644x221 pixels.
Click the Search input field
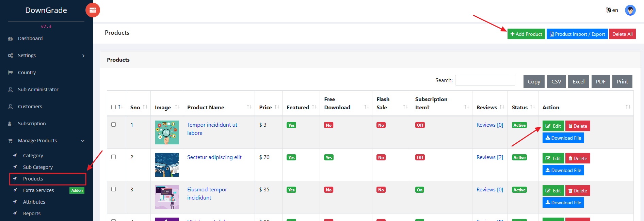485,80
